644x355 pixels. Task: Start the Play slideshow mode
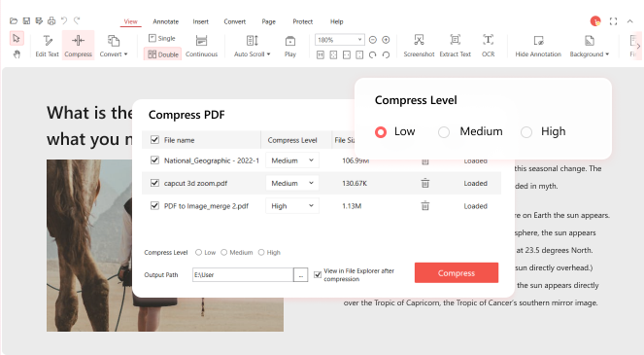pyautogui.click(x=290, y=46)
